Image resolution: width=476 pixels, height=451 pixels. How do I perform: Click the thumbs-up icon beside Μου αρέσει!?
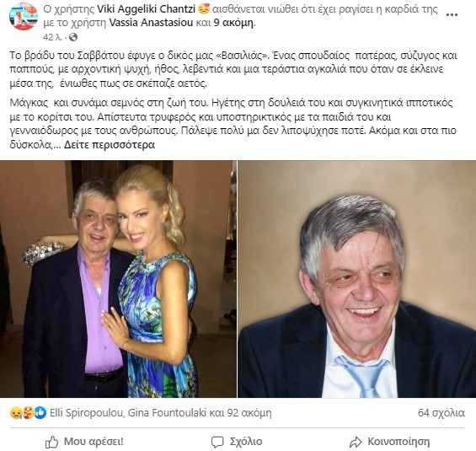point(51,443)
